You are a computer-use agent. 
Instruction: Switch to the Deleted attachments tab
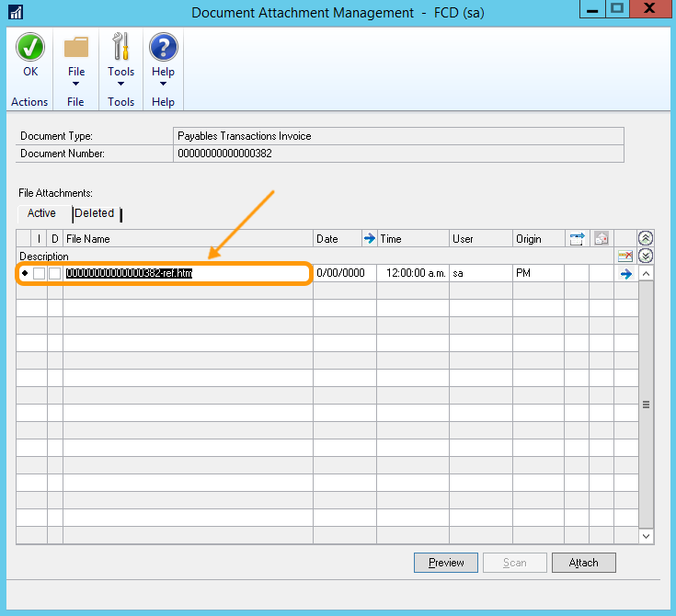point(95,213)
